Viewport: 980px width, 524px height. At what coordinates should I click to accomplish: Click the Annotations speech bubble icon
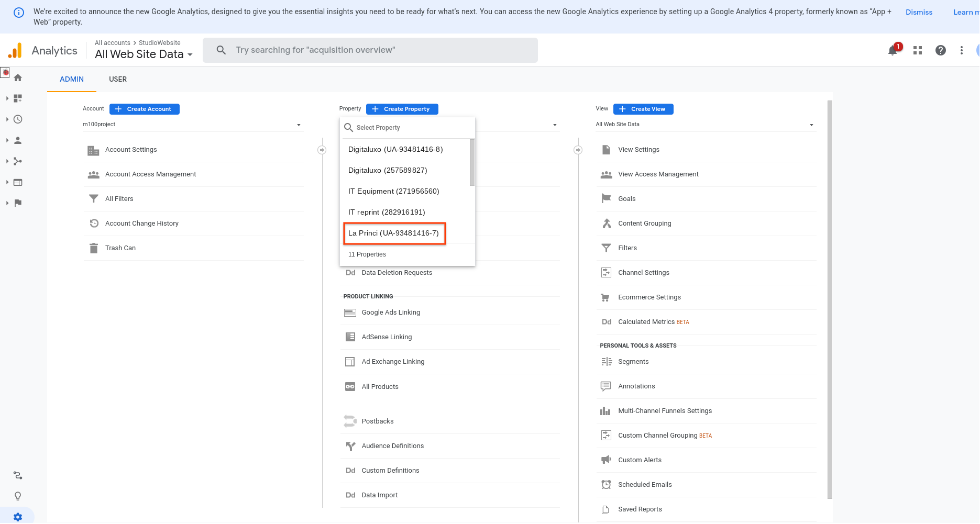pyautogui.click(x=606, y=386)
